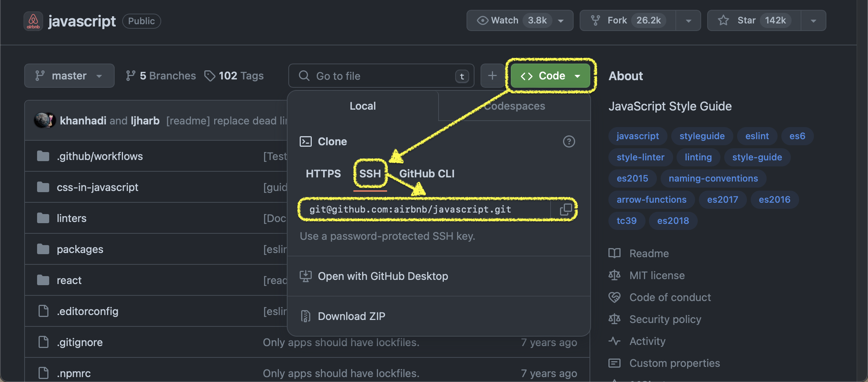
Task: Open khanhadi's profile link
Action: [x=83, y=121]
